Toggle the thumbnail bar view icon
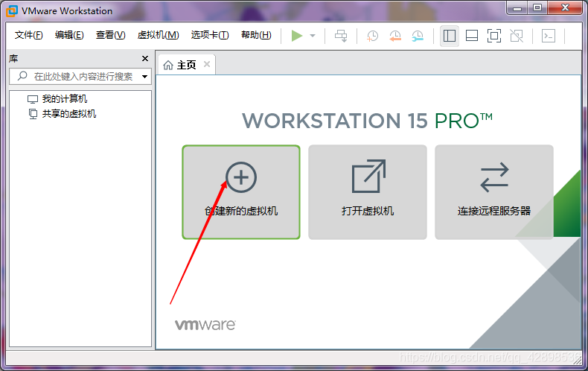Image resolution: width=588 pixels, height=371 pixels. (472, 36)
